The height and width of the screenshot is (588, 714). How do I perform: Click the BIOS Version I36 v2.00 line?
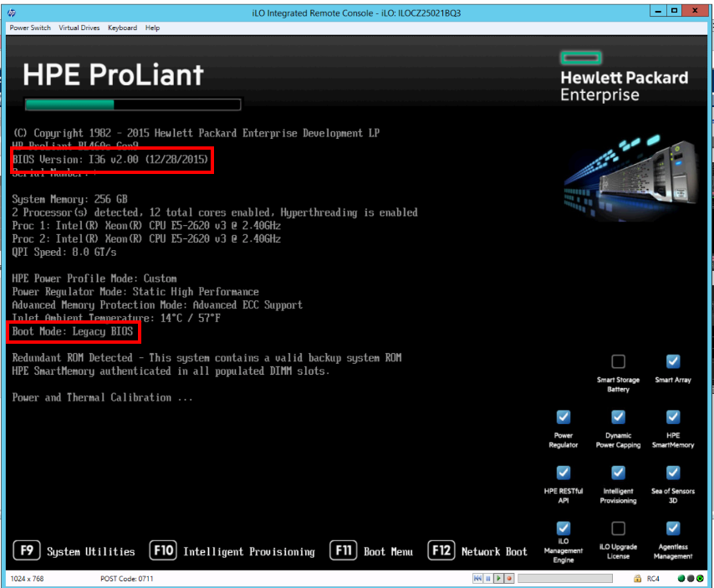[x=110, y=160]
